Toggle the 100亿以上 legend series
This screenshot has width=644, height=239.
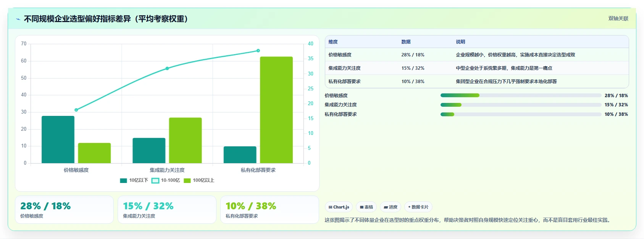coord(199,180)
